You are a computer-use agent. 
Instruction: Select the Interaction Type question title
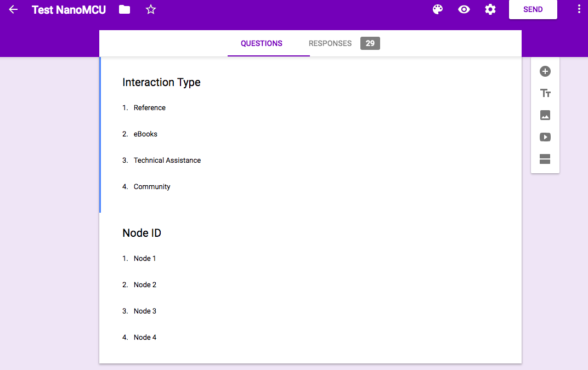[x=161, y=82]
